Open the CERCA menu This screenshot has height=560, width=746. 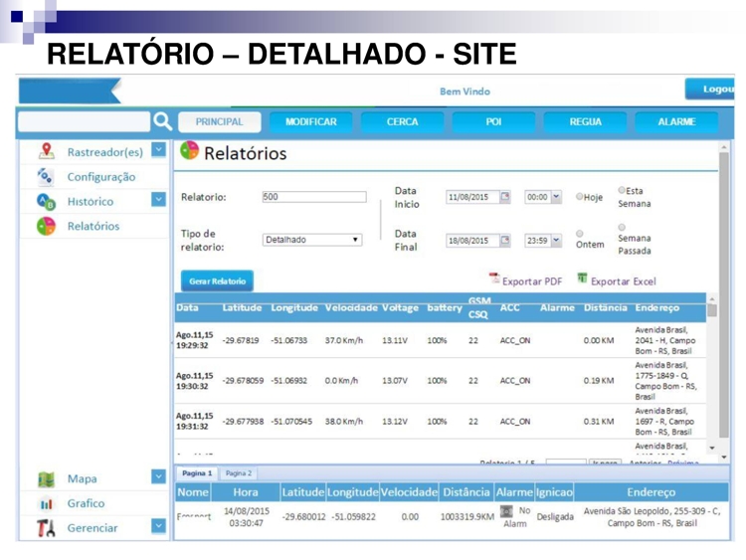click(401, 122)
